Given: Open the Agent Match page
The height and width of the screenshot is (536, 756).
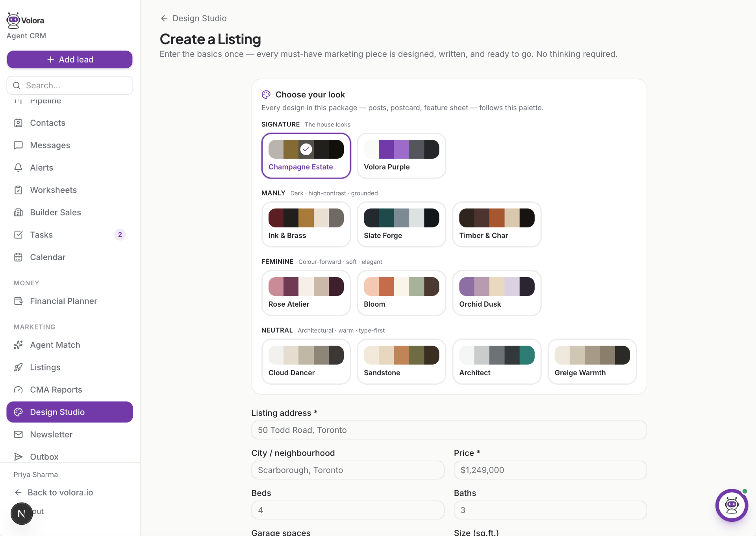Looking at the screenshot, I should [70, 345].
